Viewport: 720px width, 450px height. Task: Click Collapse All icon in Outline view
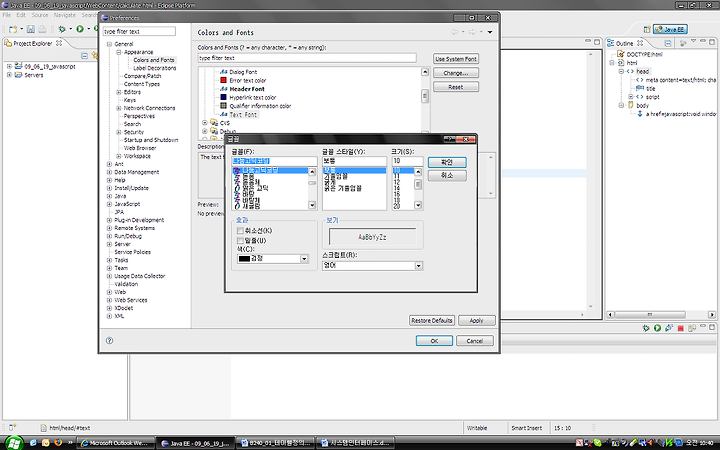[x=668, y=43]
